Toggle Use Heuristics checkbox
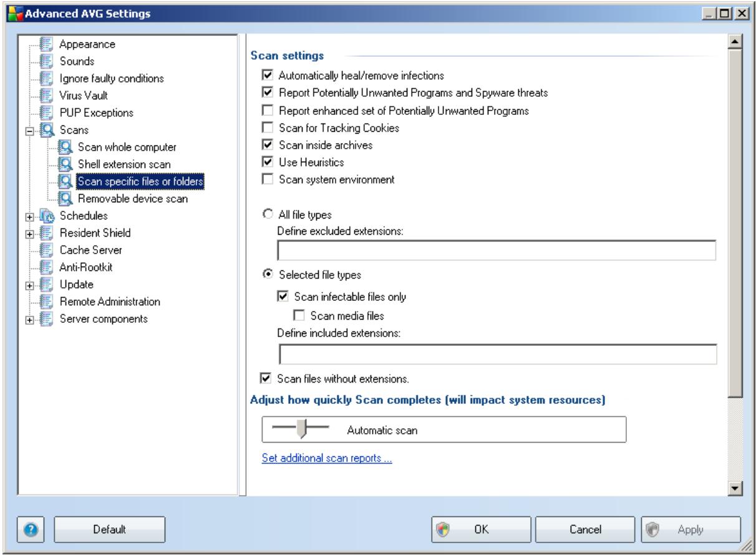This screenshot has height=555, width=756. pyautogui.click(x=267, y=162)
